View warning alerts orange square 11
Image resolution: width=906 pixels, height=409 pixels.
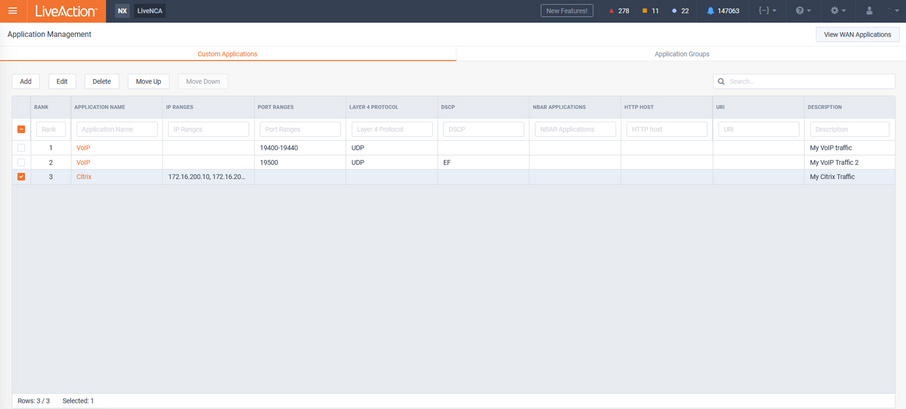click(651, 10)
